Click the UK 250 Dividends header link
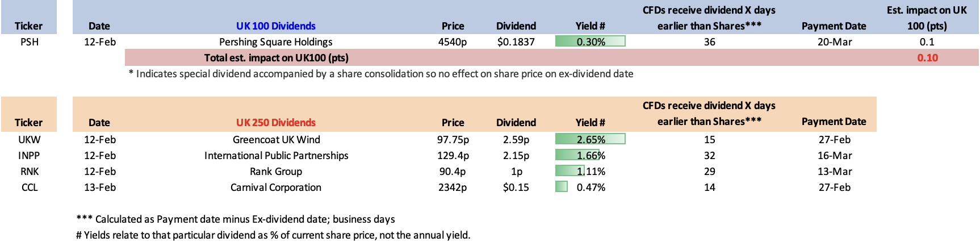Viewport: 980px width, 250px height. [275, 123]
